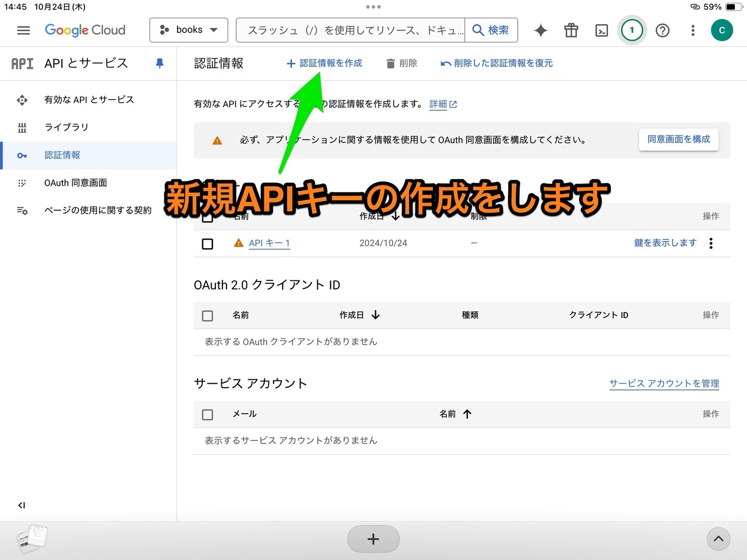Viewport: 747px width, 560px height.
Task: Select all OAuth clients checkbox
Action: [207, 315]
